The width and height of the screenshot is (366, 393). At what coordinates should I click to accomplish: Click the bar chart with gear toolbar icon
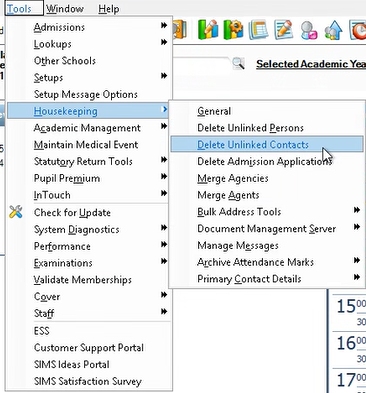233,29
